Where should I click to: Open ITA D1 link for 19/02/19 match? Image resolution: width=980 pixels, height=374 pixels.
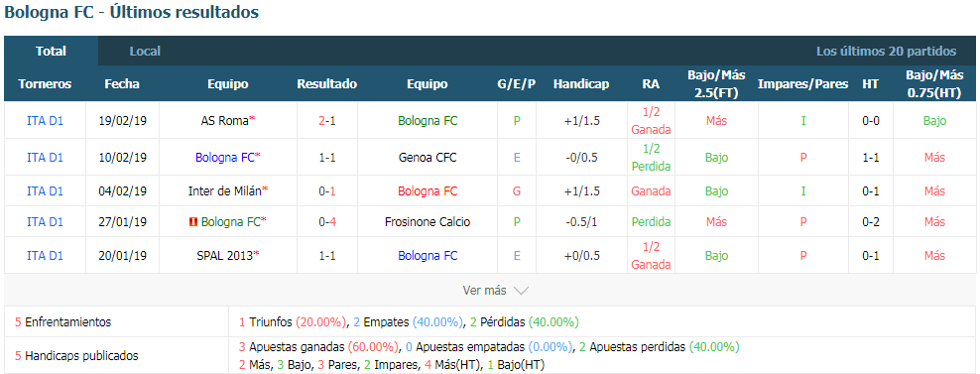point(45,121)
